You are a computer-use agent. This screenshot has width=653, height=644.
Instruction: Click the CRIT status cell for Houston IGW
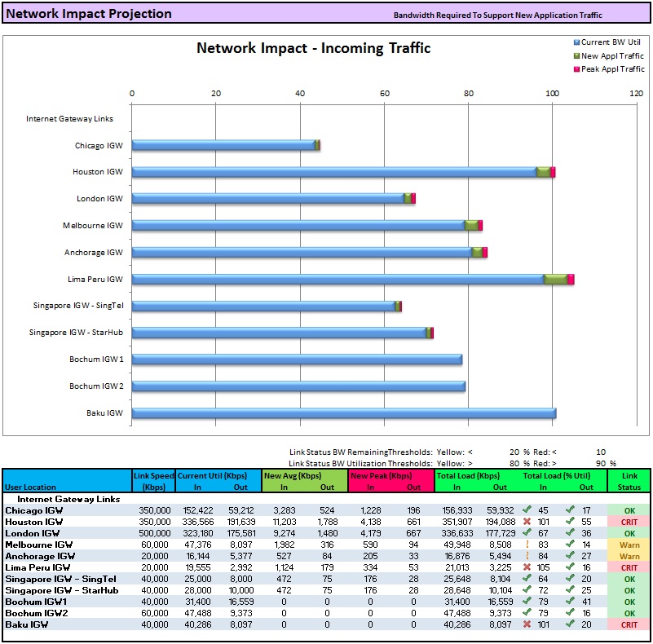[629, 522]
